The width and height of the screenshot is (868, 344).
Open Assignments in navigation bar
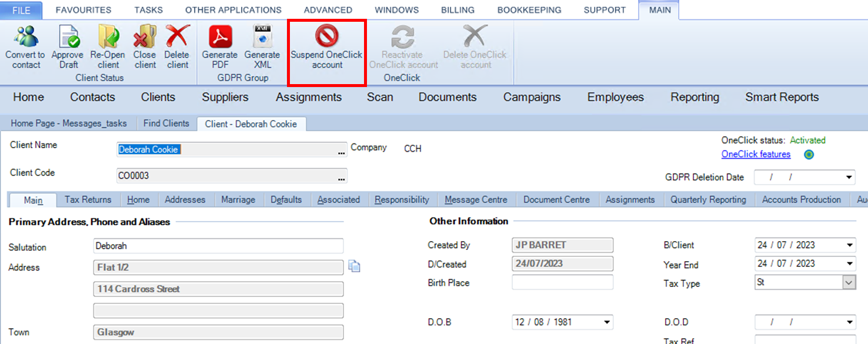pyautogui.click(x=309, y=97)
